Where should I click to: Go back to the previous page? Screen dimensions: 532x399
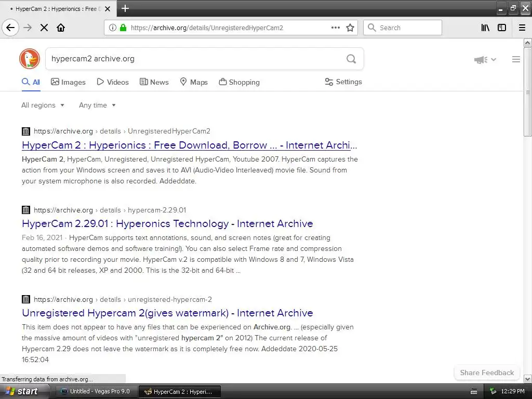10,28
